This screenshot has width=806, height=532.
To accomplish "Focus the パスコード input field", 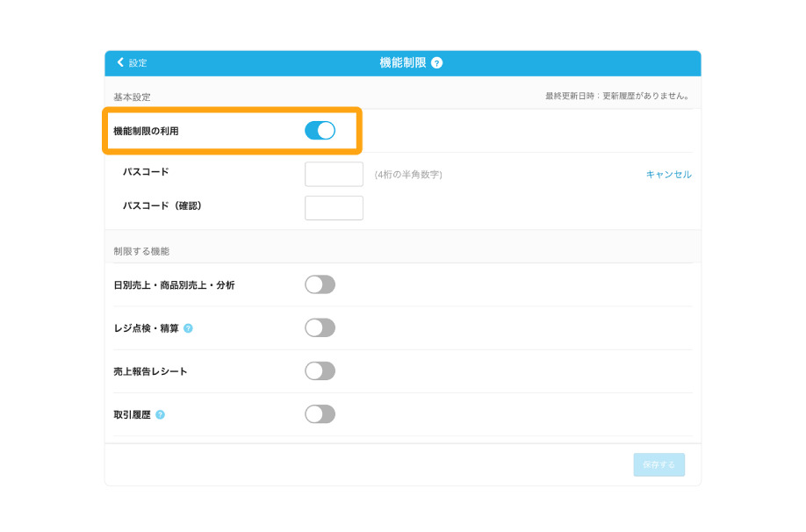I will coord(335,174).
